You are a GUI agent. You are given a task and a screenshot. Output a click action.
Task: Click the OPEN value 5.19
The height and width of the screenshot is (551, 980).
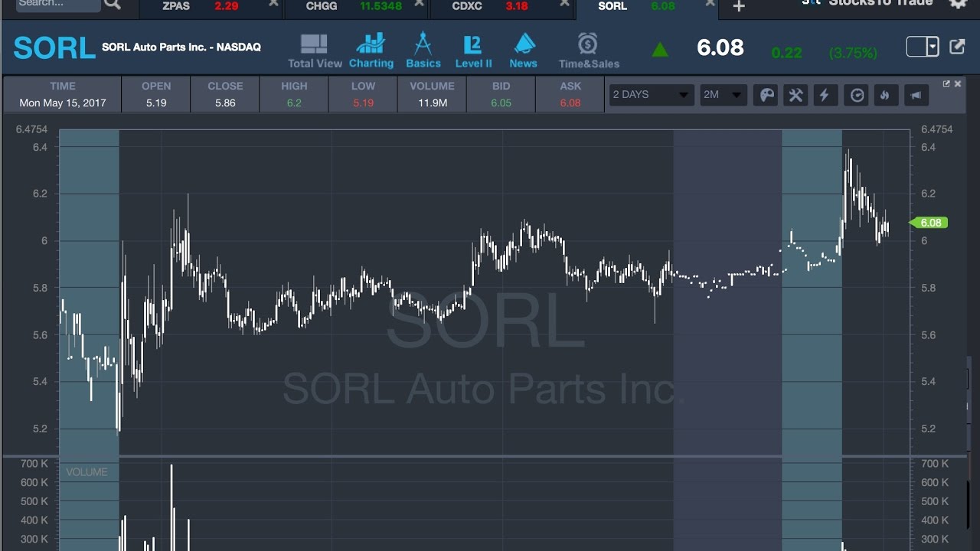coord(156,103)
